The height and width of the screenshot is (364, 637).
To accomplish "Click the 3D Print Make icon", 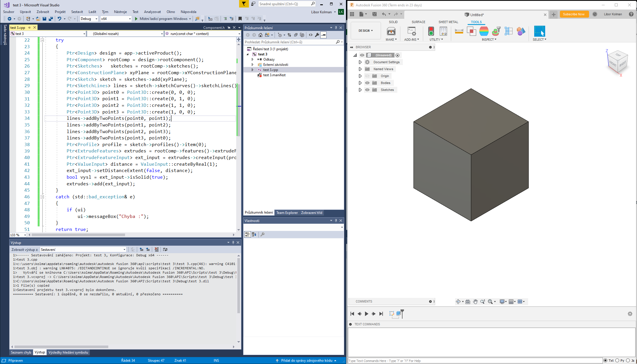I will pos(391,31).
